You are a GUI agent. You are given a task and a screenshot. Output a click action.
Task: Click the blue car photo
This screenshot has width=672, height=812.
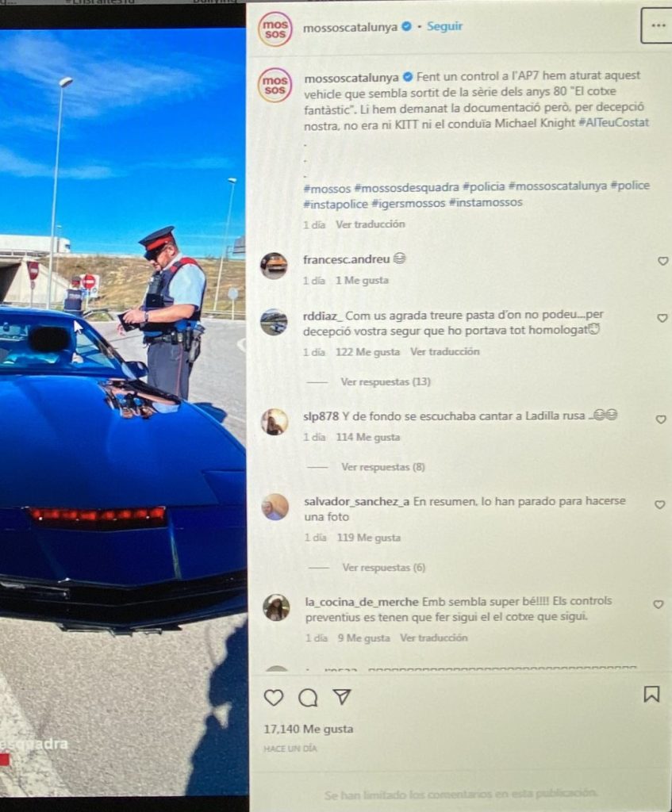123,412
